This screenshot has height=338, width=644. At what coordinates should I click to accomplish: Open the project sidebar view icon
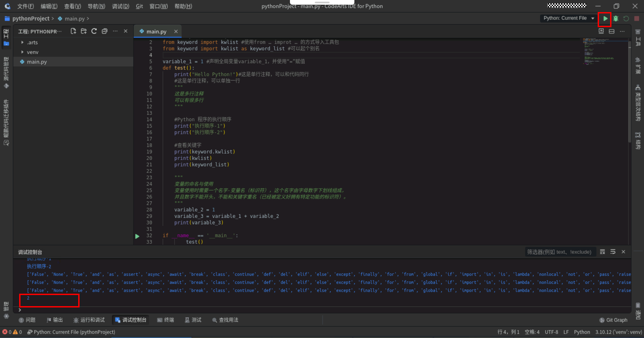[6, 37]
